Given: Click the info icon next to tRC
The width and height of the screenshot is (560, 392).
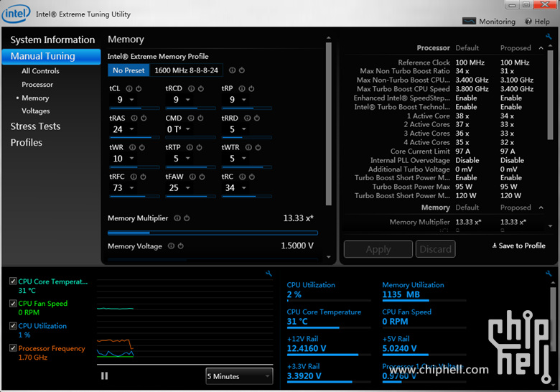Looking at the screenshot, I should click(242, 177).
